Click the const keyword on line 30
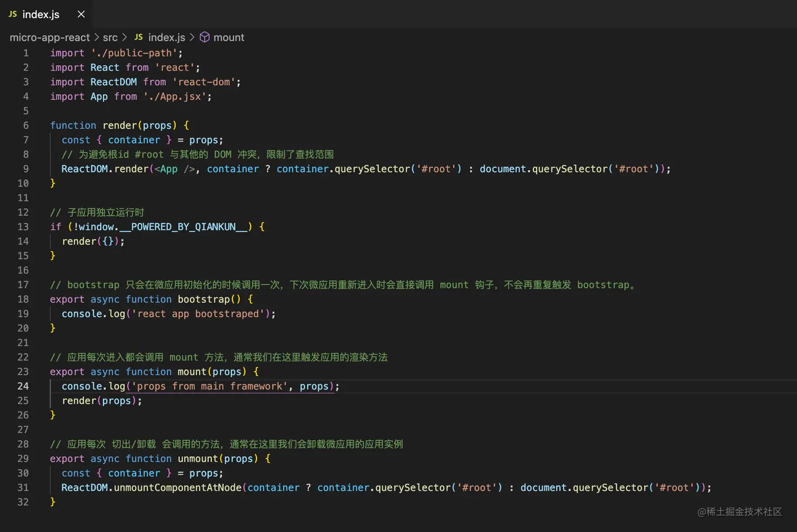Viewport: 797px width, 532px height. point(76,473)
